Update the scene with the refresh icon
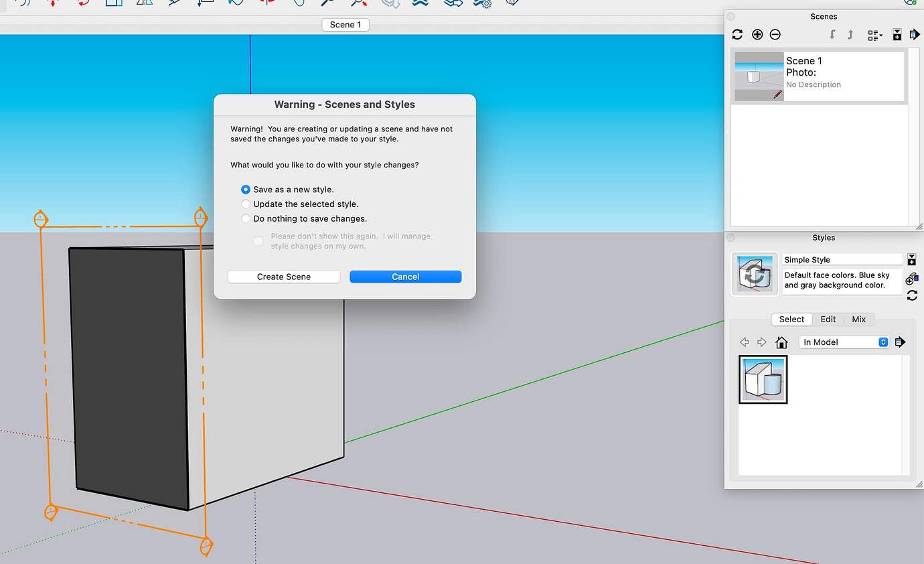 [x=737, y=34]
